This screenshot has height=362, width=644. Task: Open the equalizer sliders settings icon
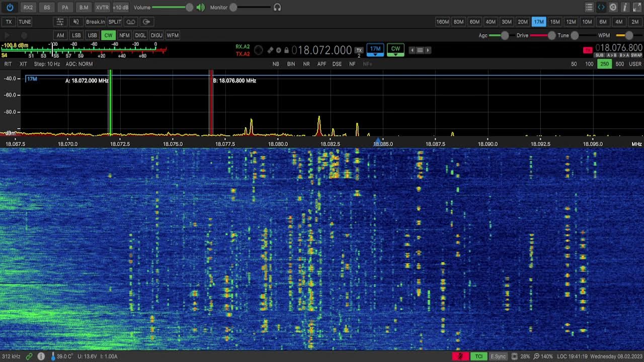coord(60,22)
